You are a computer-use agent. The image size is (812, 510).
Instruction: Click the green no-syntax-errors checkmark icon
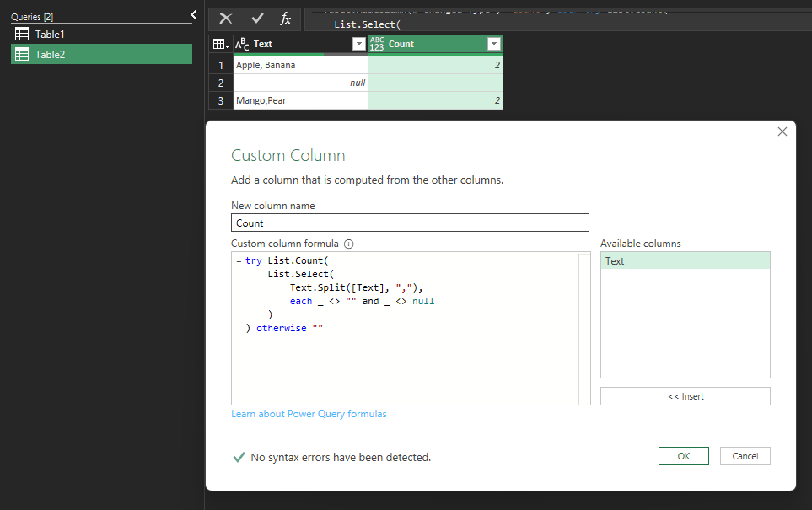(x=239, y=457)
